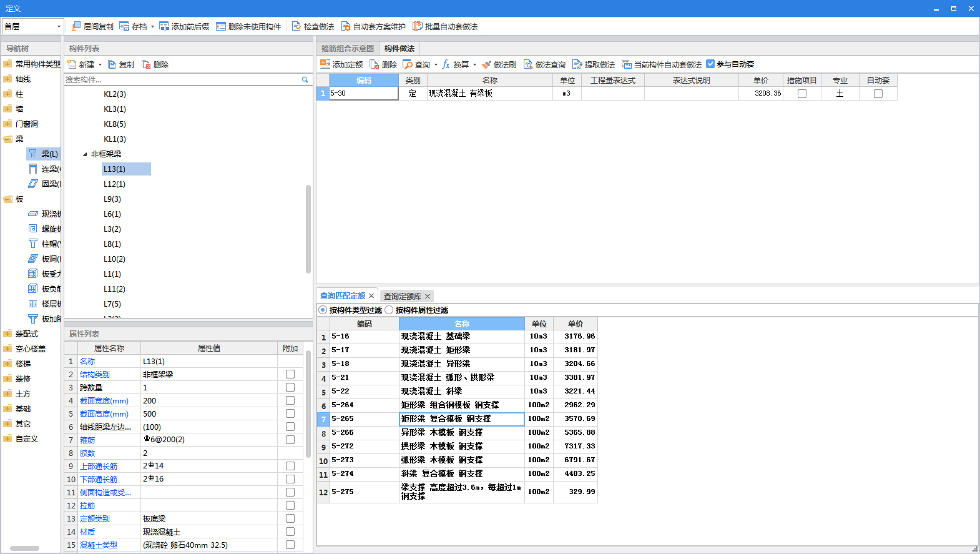980x554 pixels.
Task: Open the 定额类别 property link
Action: 95,519
